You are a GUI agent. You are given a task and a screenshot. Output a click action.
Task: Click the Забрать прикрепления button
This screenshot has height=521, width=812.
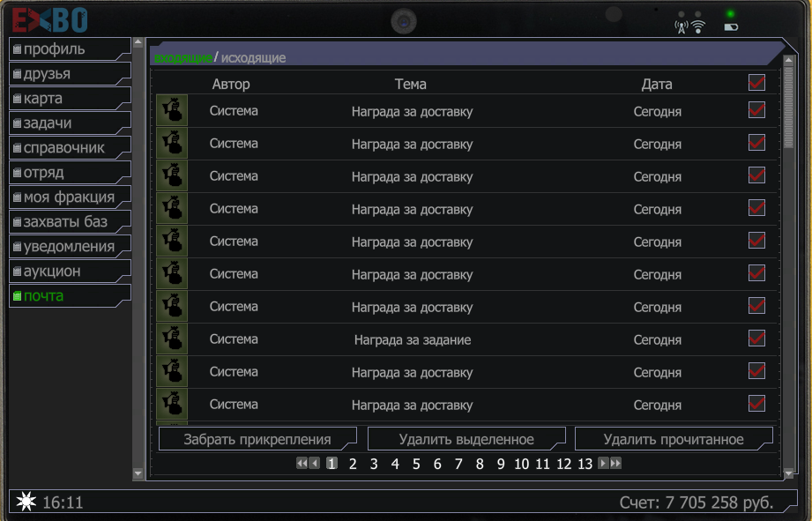tap(257, 439)
